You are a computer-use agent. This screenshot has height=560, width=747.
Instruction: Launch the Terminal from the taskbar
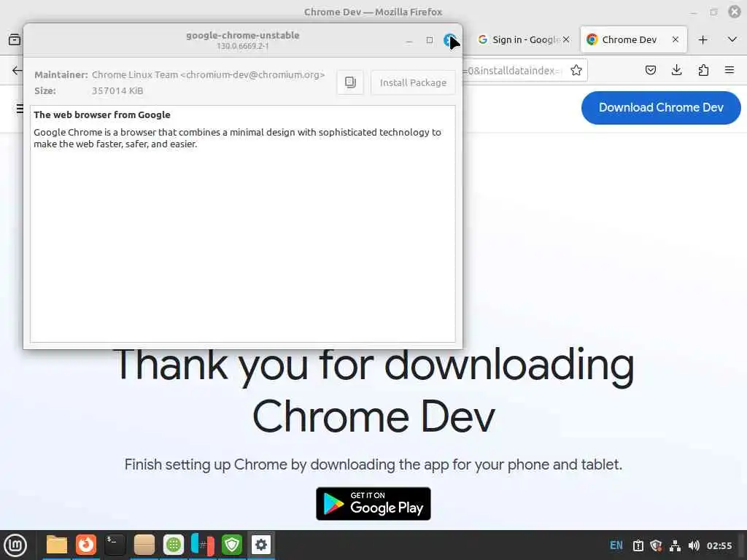click(x=115, y=545)
